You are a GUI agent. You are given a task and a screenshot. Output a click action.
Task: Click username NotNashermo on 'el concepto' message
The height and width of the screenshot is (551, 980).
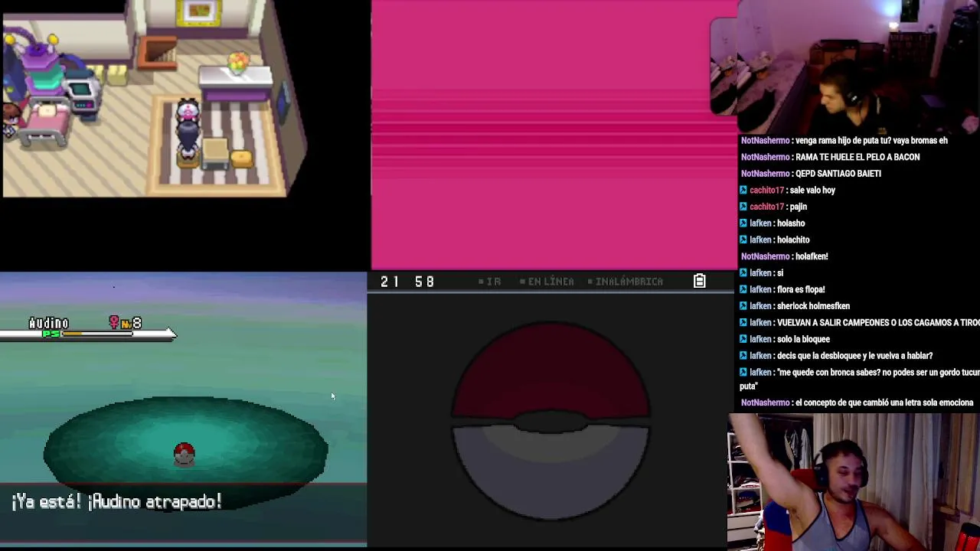pos(765,403)
